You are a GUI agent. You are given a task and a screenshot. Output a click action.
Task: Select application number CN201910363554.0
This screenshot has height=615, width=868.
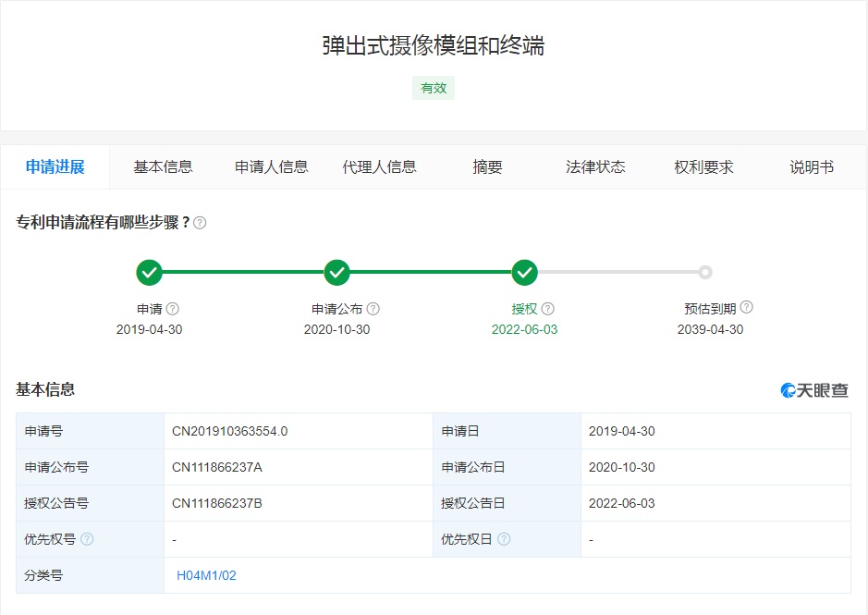pyautogui.click(x=230, y=431)
